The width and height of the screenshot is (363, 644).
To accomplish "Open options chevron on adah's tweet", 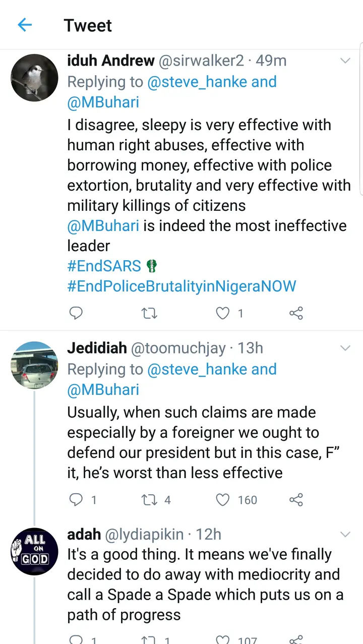I will point(345,535).
